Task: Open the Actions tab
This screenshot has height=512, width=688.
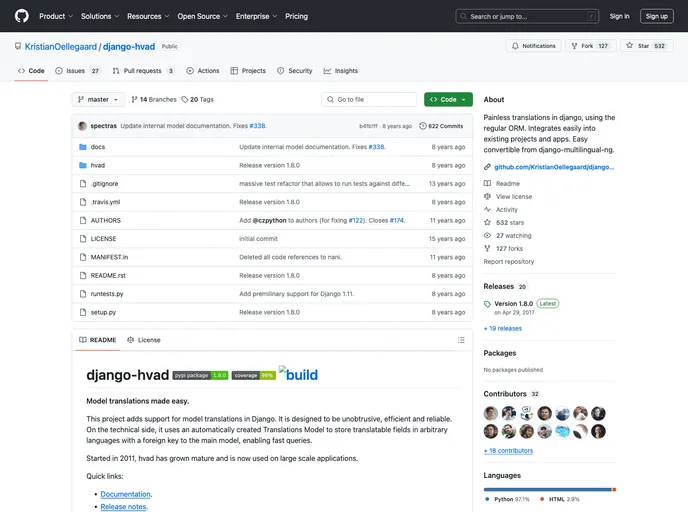Action: 203,71
